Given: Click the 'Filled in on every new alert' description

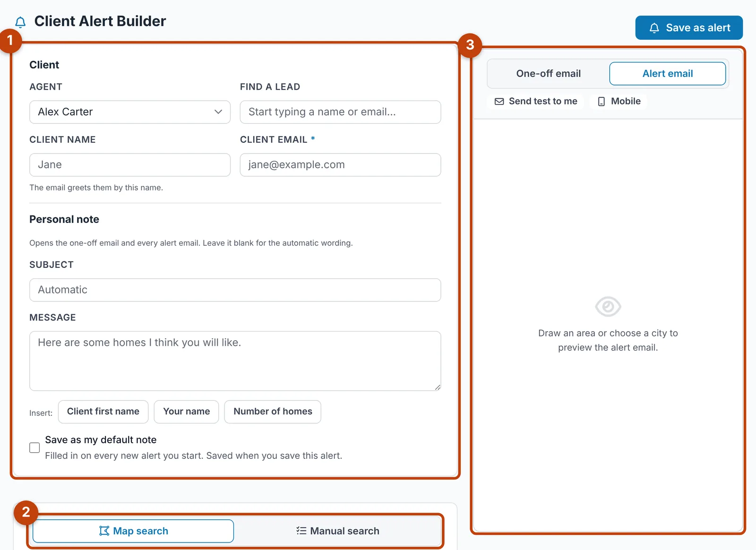Looking at the screenshot, I should tap(194, 455).
